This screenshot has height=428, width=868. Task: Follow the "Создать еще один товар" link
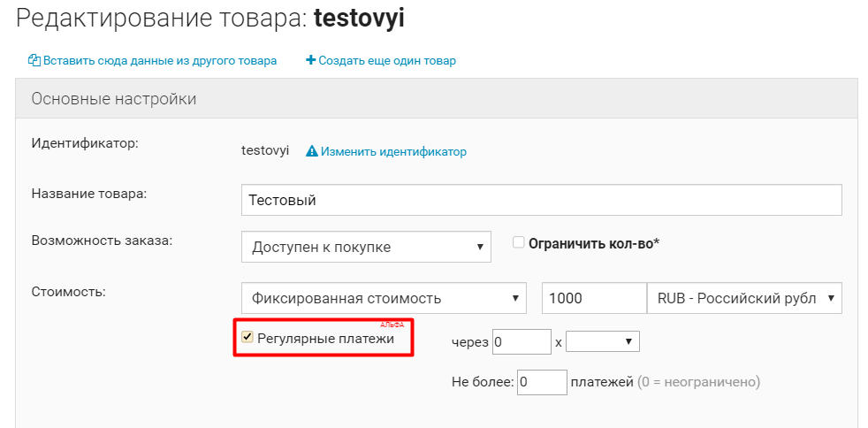pyautogui.click(x=387, y=61)
